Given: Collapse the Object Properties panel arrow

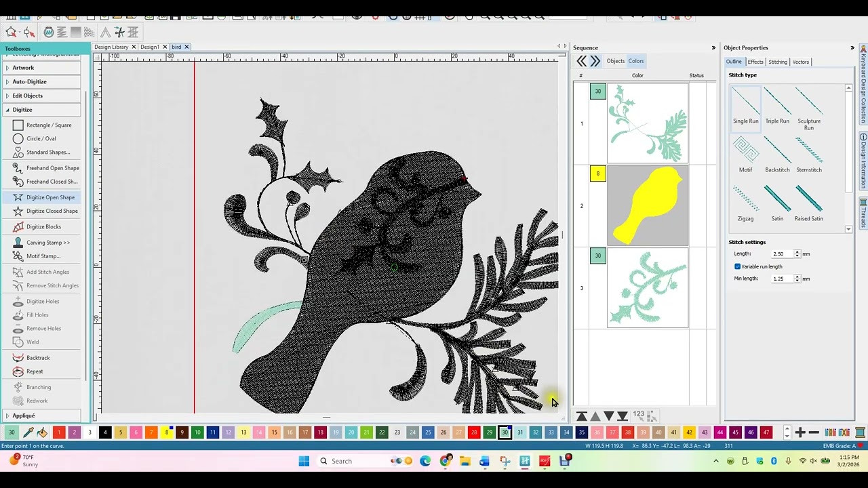Looking at the screenshot, I should click(852, 47).
